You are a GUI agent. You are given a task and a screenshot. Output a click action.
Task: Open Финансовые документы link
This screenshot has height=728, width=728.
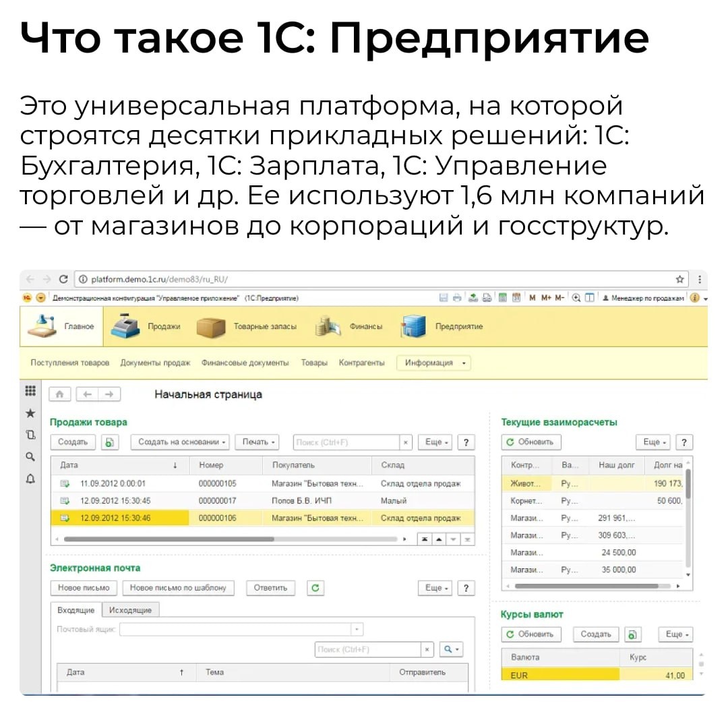click(245, 363)
